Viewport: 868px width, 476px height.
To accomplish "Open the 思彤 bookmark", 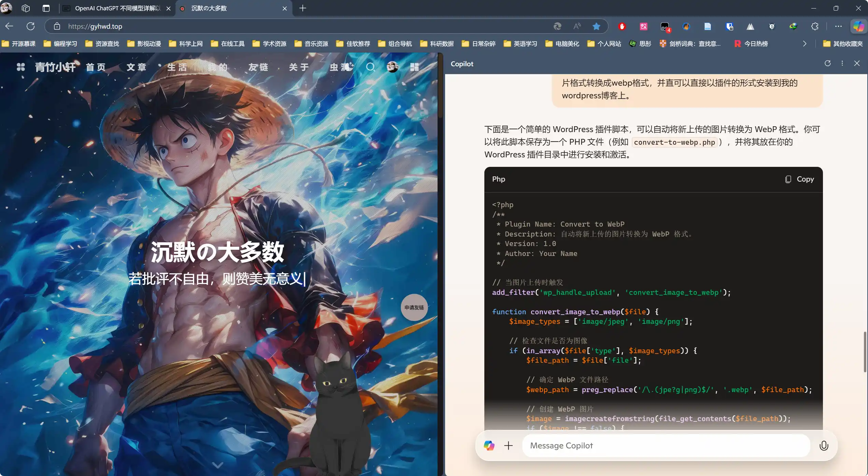I will 640,44.
